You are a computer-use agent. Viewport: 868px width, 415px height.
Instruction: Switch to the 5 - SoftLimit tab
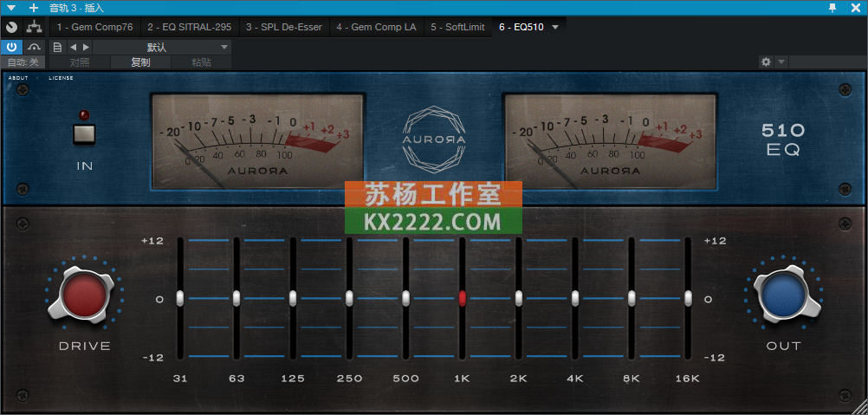pyautogui.click(x=457, y=27)
